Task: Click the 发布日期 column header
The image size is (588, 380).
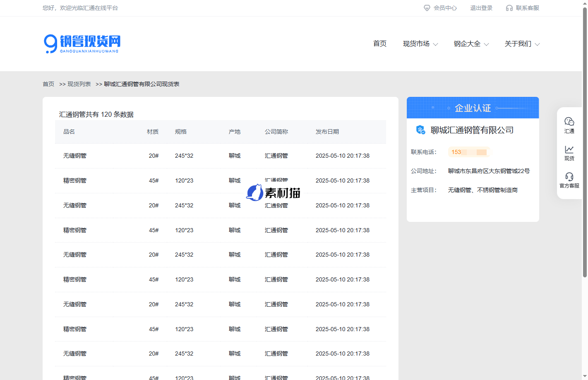Action: 327,132
